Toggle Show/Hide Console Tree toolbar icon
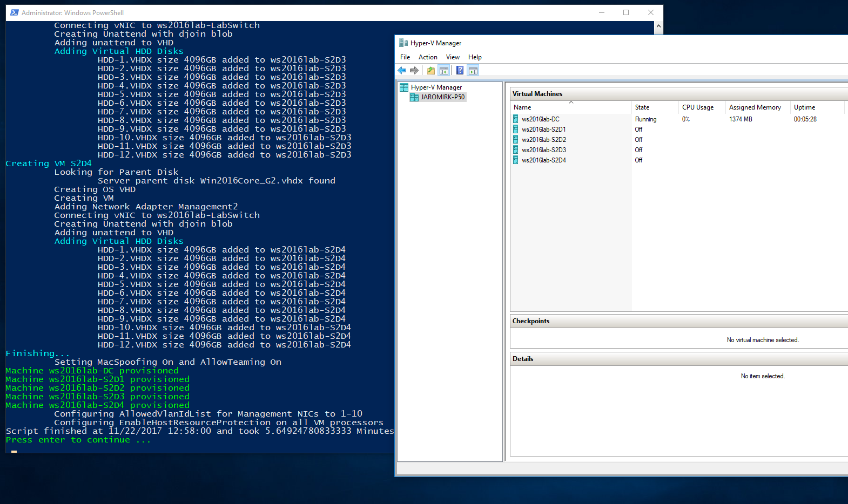 [444, 70]
